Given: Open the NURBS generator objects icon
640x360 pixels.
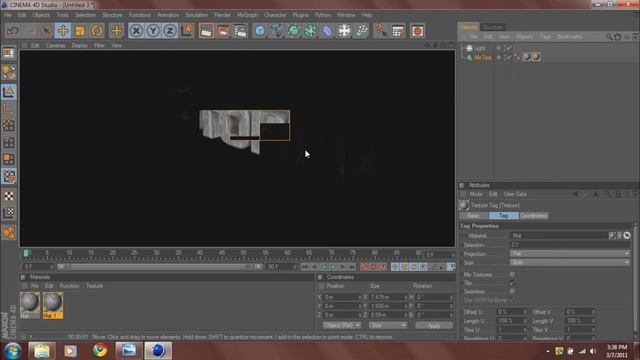Looking at the screenshot, I should tap(293, 31).
